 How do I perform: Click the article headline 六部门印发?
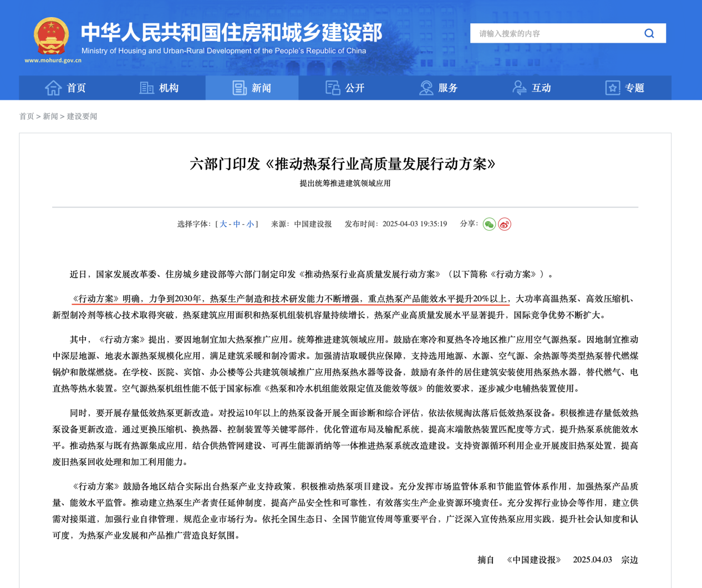343,164
